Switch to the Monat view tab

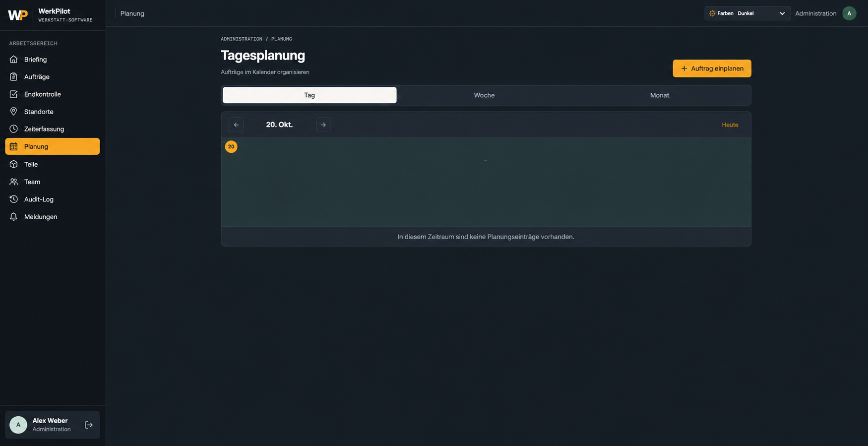click(660, 95)
